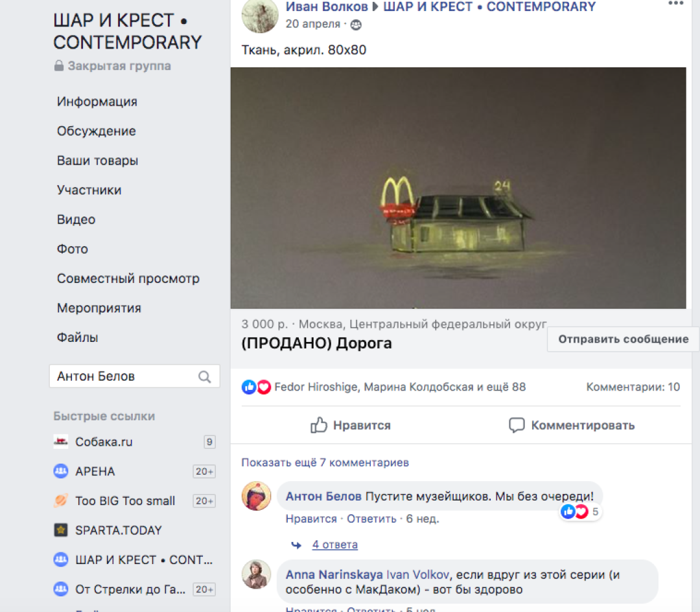This screenshot has width=700, height=612.
Task: Like Антон Белов's comment via Нравится
Action: tap(311, 519)
